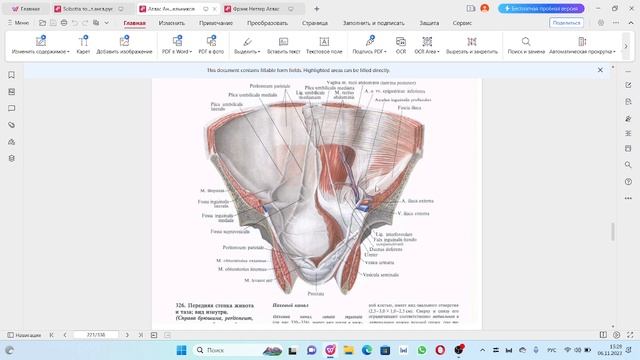640x360 pixels.
Task: Collapse the ribbon with the up chevron
Action: point(631,23)
